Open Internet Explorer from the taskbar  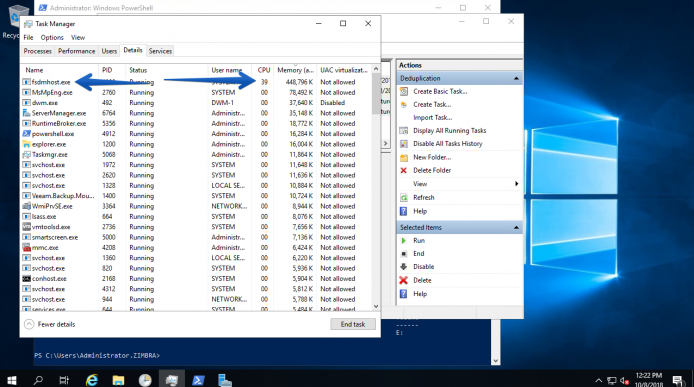[92, 380]
